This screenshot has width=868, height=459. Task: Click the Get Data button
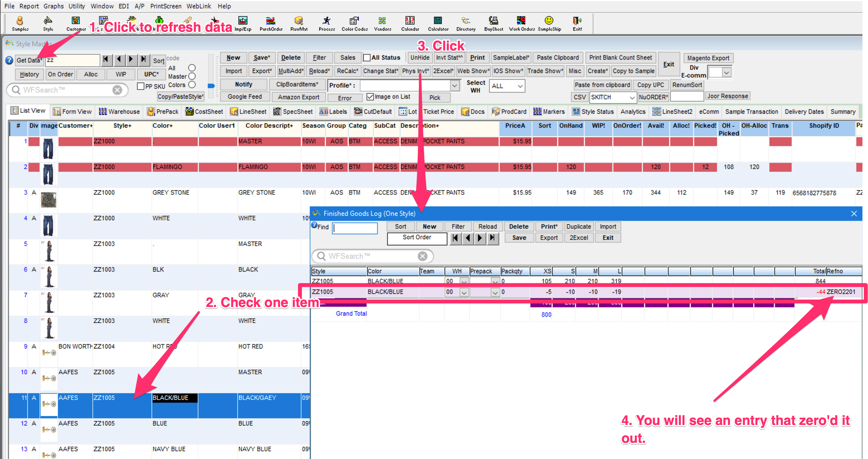tap(29, 60)
